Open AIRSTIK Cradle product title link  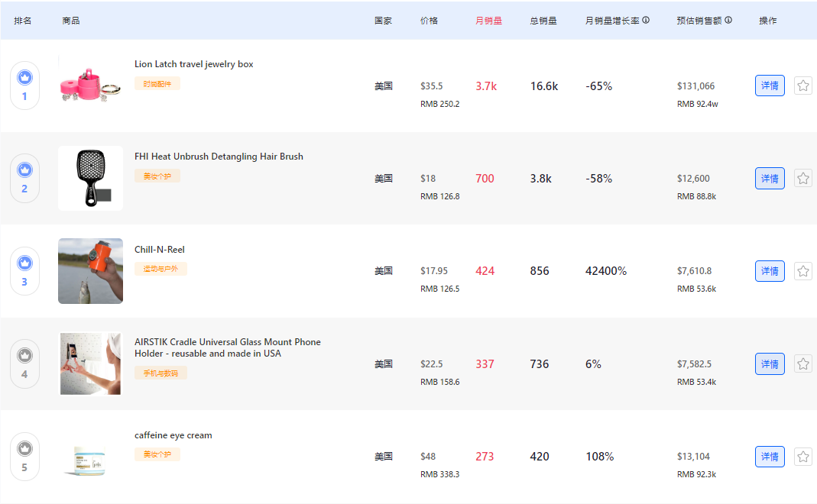[228, 347]
